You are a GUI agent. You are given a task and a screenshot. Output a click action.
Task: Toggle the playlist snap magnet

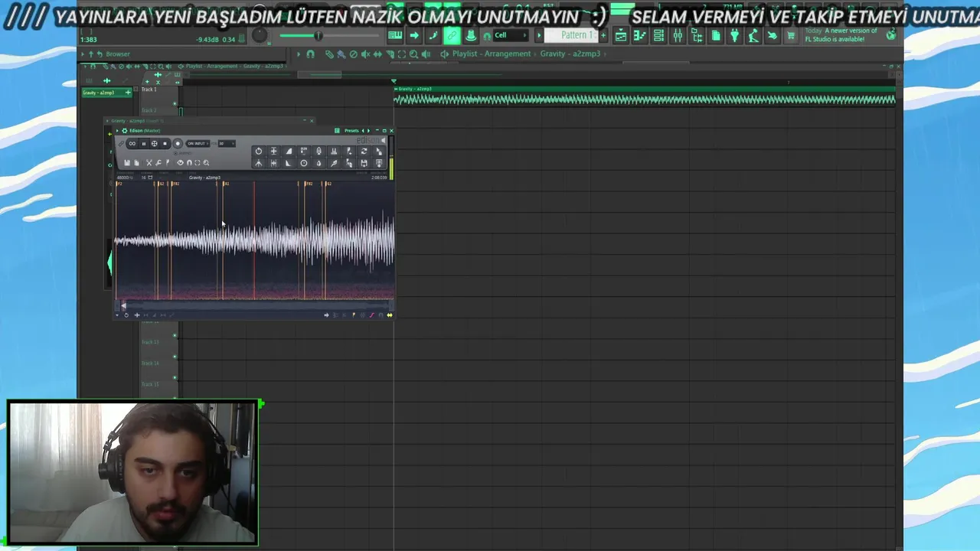(x=311, y=54)
